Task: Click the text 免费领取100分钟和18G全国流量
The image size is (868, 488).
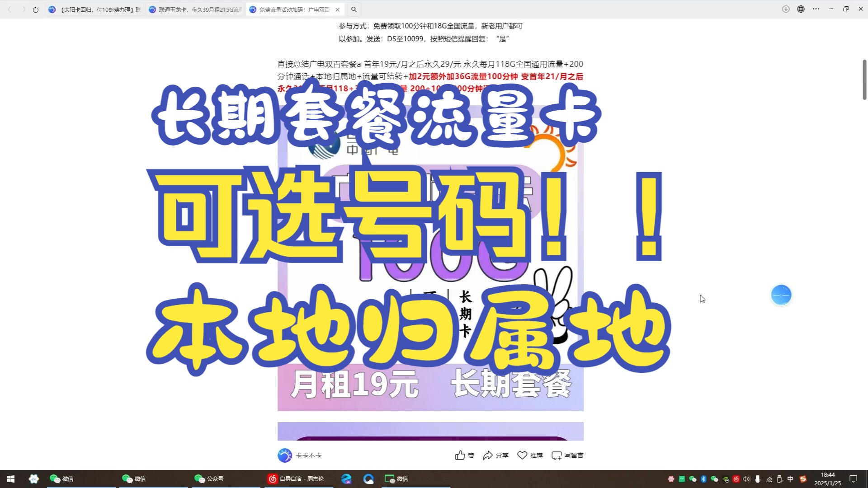Action: click(x=424, y=26)
